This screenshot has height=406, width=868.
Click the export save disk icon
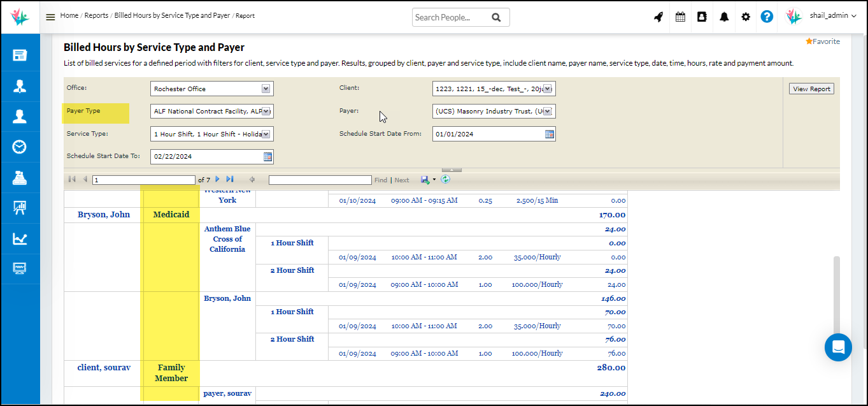click(425, 180)
